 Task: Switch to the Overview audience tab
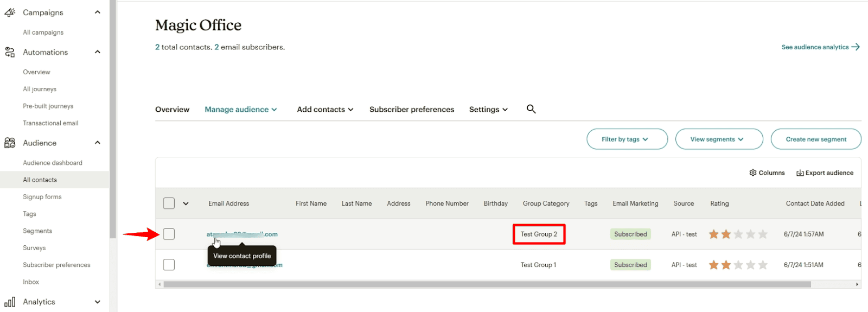click(173, 109)
